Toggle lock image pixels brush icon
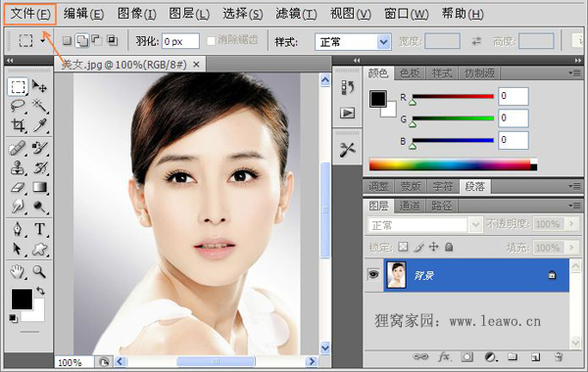Screen dimensions: 588x372 click(418, 247)
